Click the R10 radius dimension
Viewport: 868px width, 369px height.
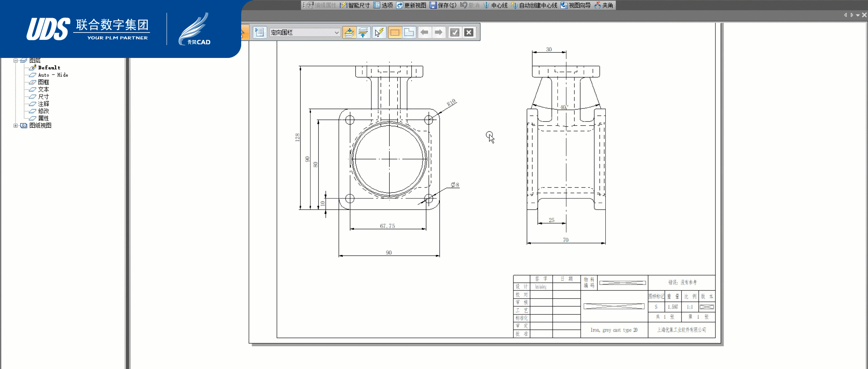point(451,103)
